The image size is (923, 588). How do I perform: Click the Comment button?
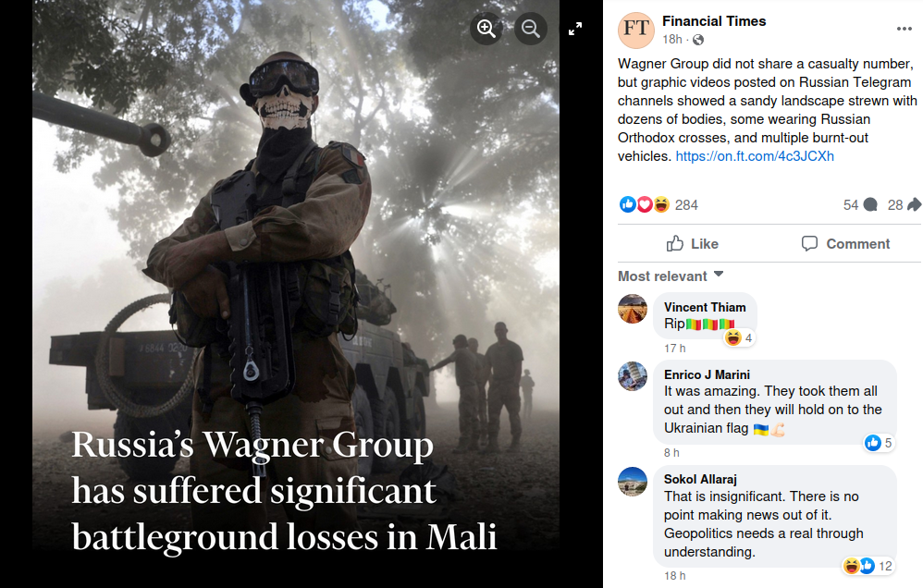click(x=845, y=244)
